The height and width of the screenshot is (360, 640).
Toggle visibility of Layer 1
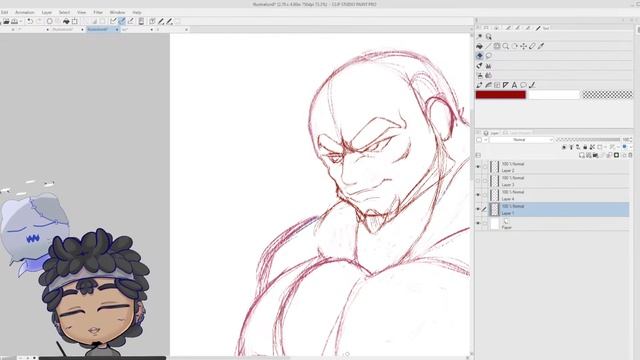click(x=478, y=209)
